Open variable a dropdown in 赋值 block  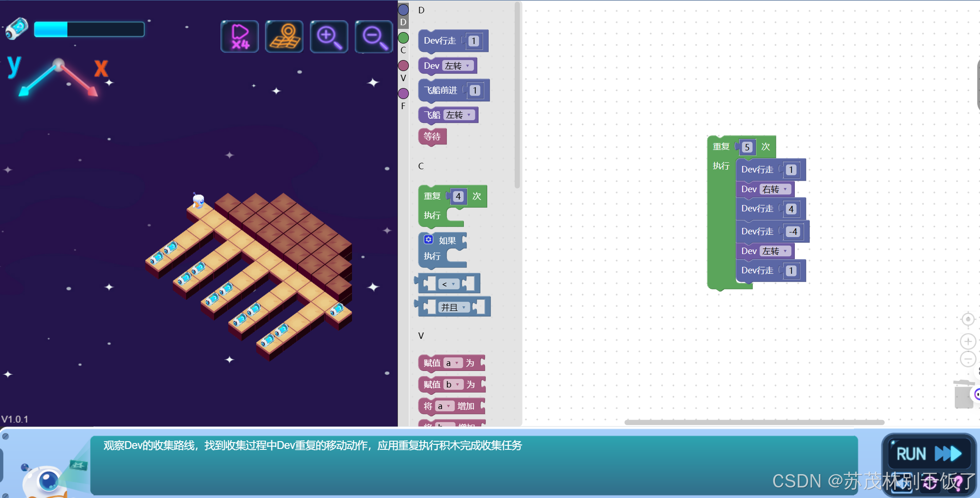pos(452,363)
